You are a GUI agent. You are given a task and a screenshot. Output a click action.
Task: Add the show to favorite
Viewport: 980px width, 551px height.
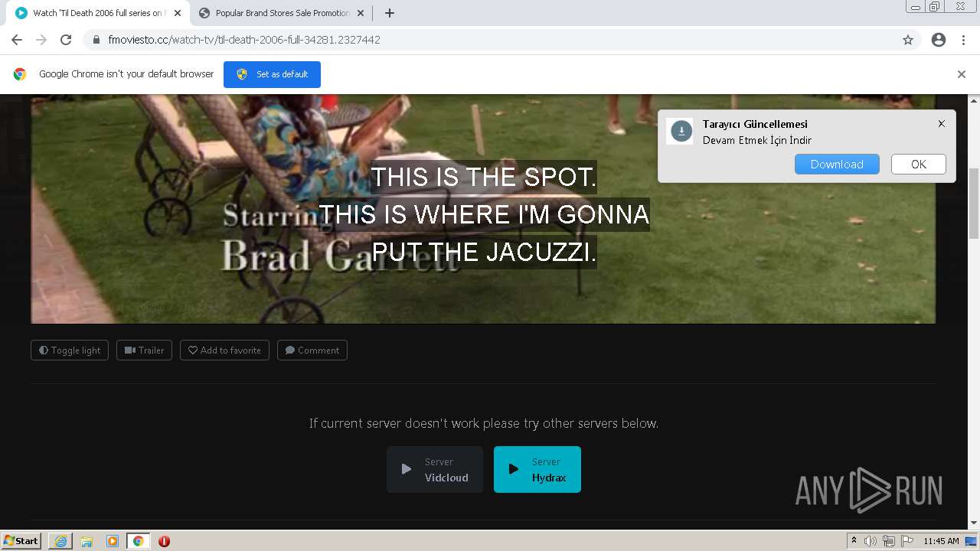click(x=224, y=350)
